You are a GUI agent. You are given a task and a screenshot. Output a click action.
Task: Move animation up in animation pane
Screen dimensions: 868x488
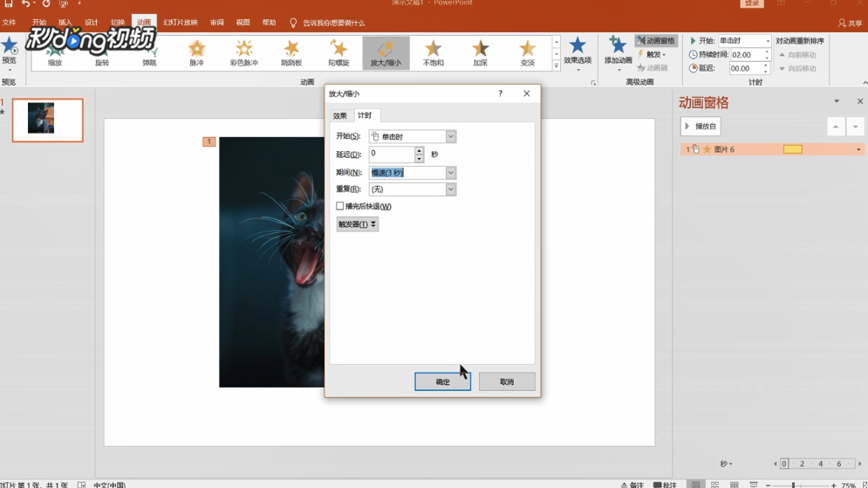pos(836,127)
